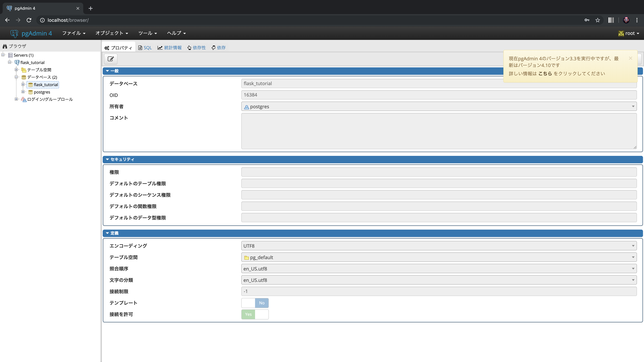The height and width of the screenshot is (362, 644).
Task: Click the コメント text area
Action: tap(438, 131)
